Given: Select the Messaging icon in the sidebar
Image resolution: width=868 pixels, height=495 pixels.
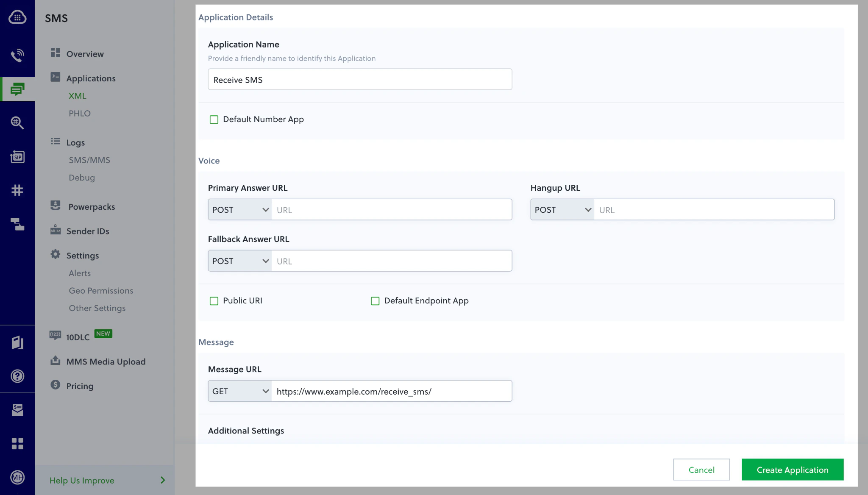Looking at the screenshot, I should point(17,89).
